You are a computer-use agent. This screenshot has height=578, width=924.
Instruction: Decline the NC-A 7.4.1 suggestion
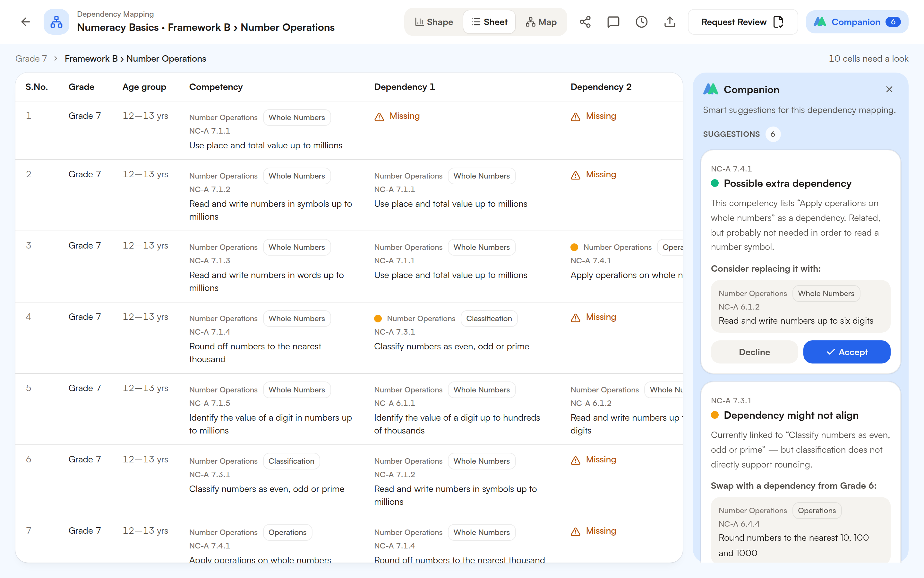click(754, 352)
